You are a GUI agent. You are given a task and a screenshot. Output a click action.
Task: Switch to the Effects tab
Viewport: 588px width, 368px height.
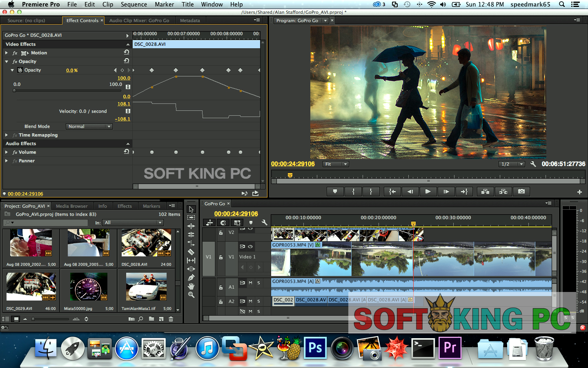click(x=125, y=206)
